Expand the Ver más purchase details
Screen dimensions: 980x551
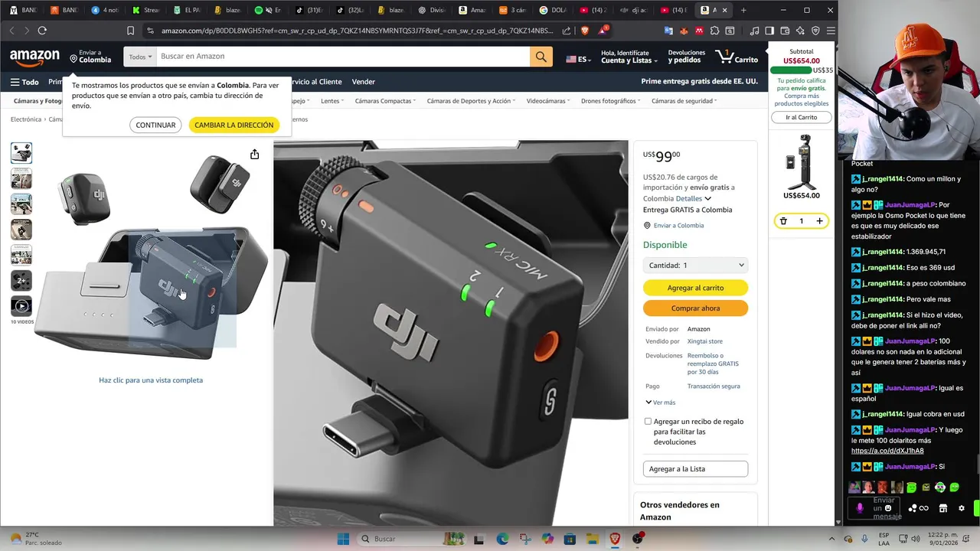click(x=660, y=402)
